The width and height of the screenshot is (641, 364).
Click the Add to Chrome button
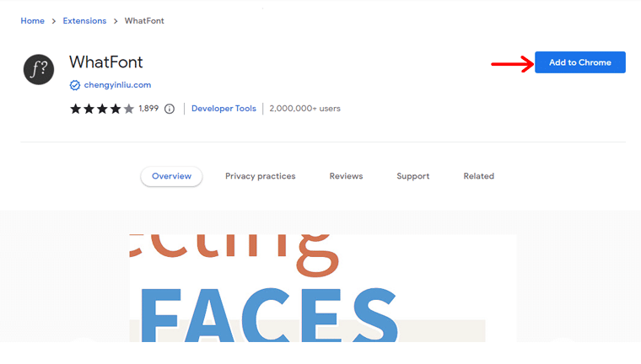click(579, 62)
